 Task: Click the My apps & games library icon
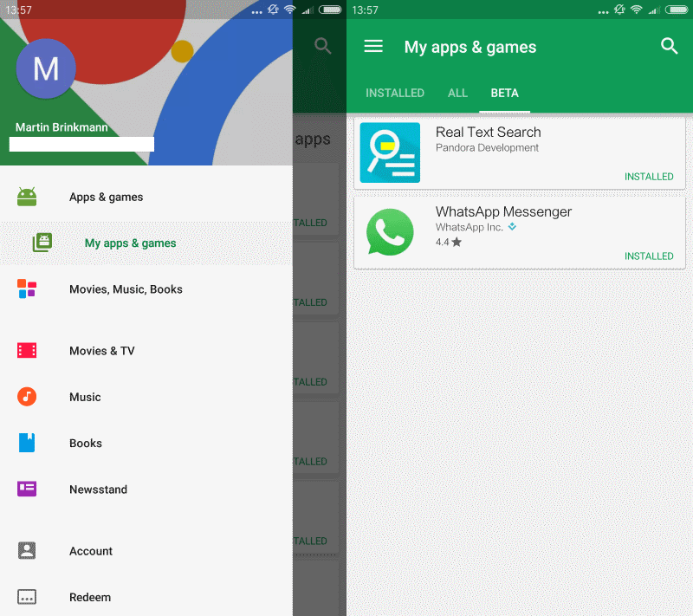42,243
